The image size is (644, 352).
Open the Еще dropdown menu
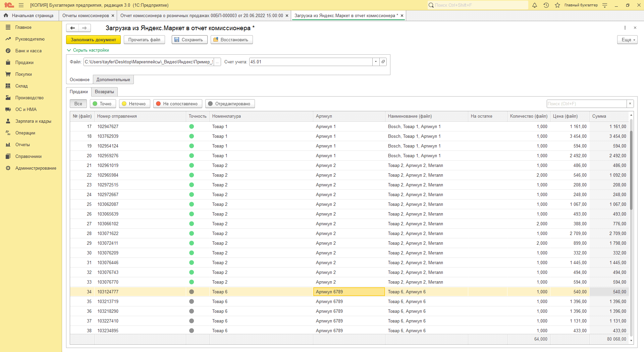(x=627, y=40)
